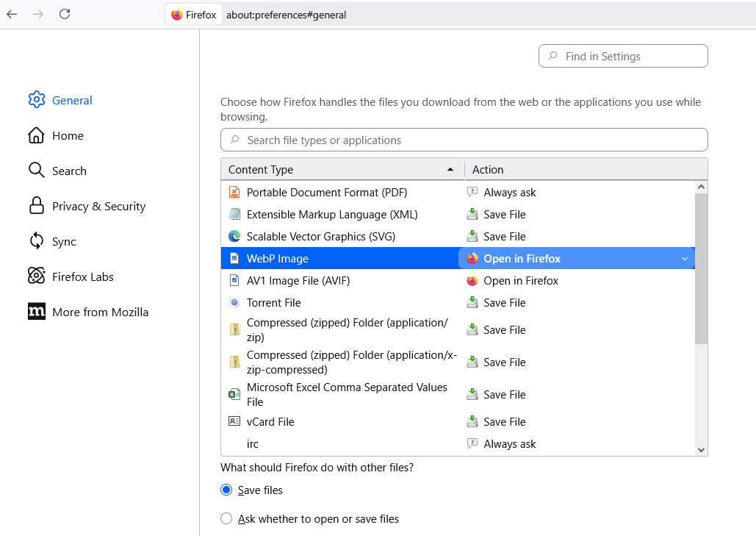Click the Find in Settings search box
Screen dimensions: 756x536
(623, 56)
